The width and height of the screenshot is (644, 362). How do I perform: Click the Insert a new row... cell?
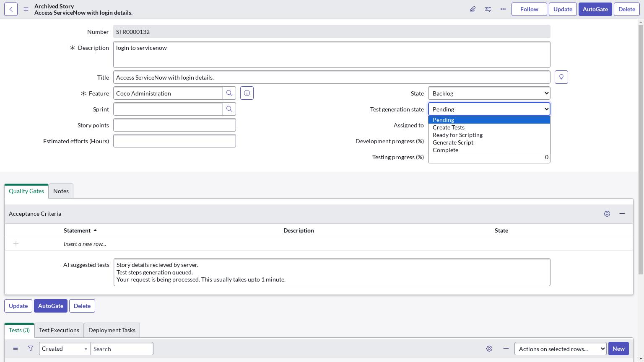tap(85, 244)
